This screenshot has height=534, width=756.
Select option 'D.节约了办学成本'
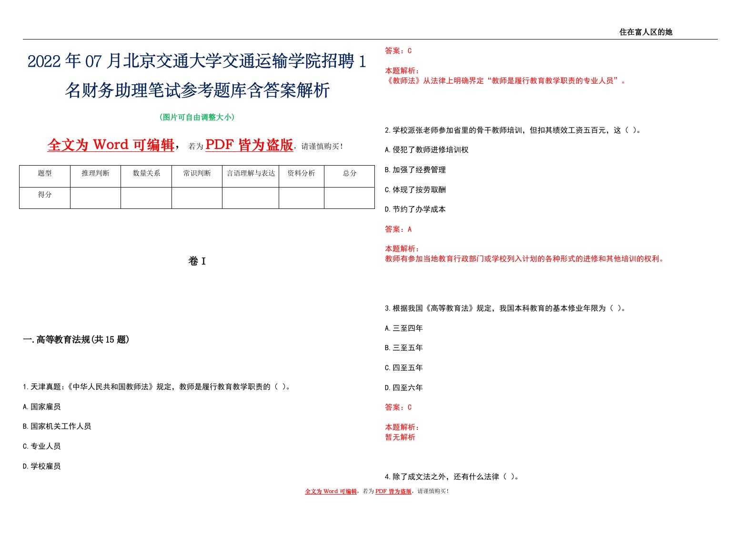tap(415, 209)
